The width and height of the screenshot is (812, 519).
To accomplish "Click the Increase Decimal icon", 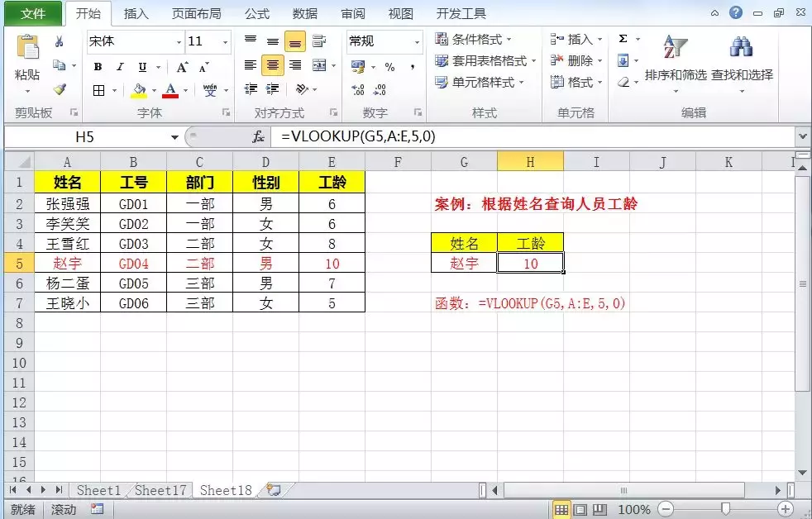I will pyautogui.click(x=358, y=90).
